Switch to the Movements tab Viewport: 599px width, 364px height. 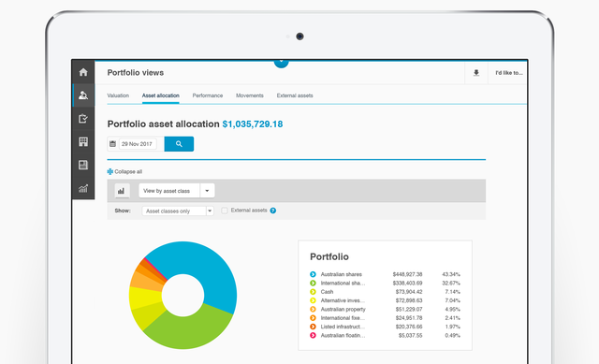pyautogui.click(x=250, y=95)
